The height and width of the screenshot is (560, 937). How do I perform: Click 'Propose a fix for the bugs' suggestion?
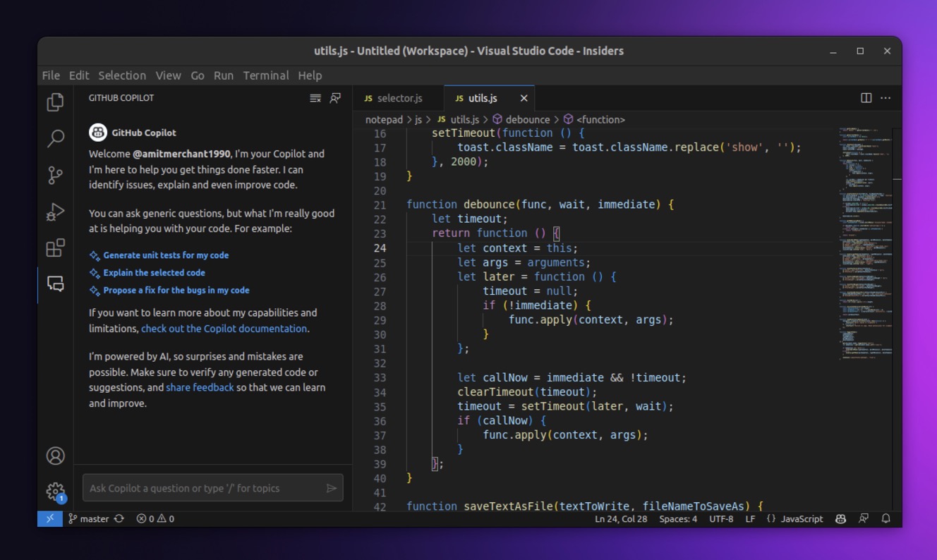coord(176,290)
